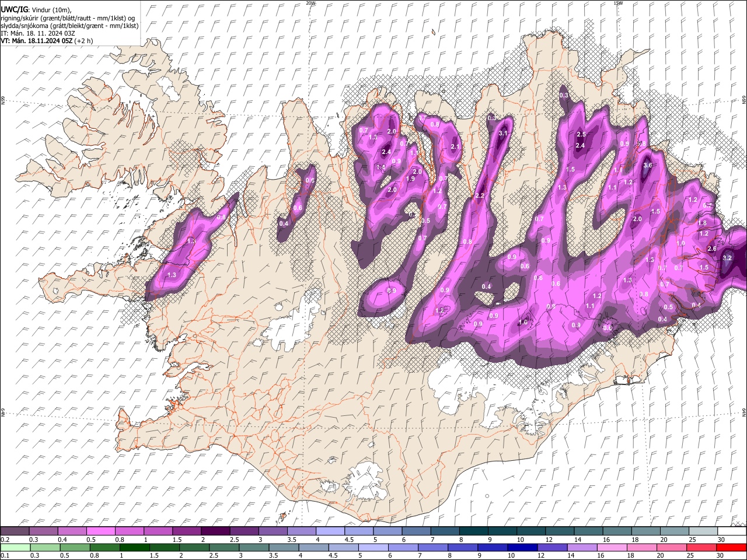Pick the dark green swatch between 1 and 1.5
The image size is (747, 560).
coord(134,548)
